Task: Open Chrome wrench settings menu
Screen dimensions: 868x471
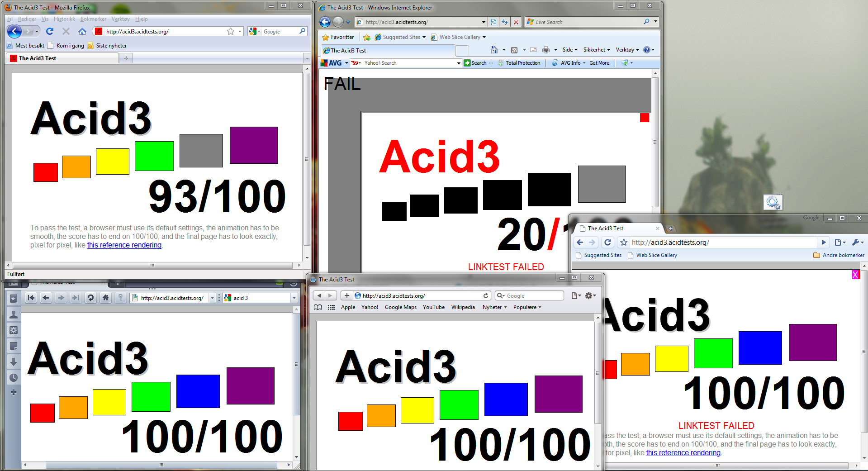Action: tap(858, 243)
